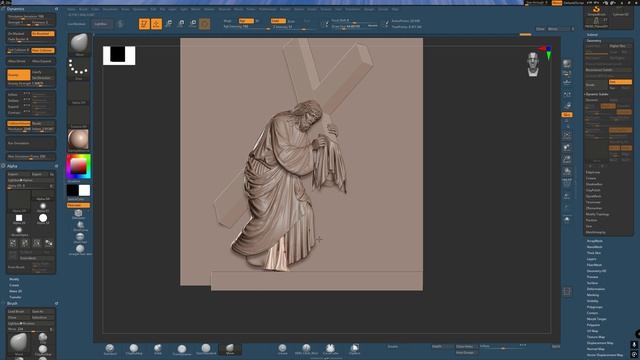This screenshot has width=640, height=360.
Task: Click the orange Alternate button under color swatches
Action: [x=78, y=205]
